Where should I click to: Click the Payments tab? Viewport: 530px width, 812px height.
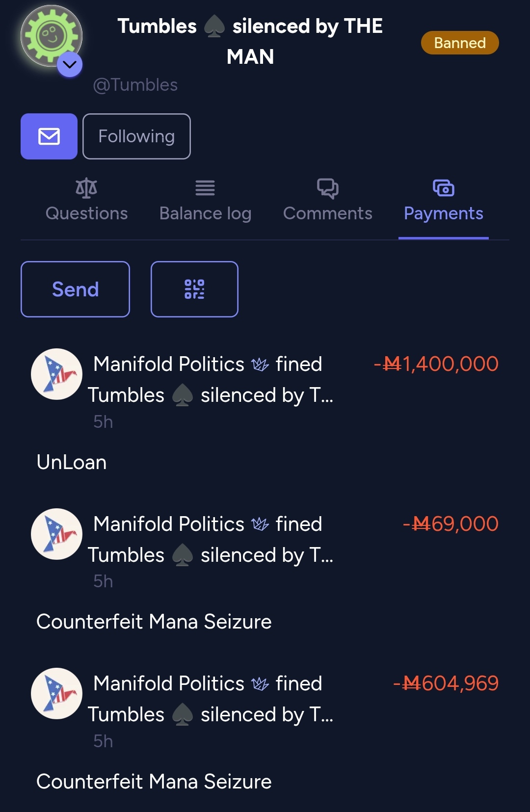444,200
